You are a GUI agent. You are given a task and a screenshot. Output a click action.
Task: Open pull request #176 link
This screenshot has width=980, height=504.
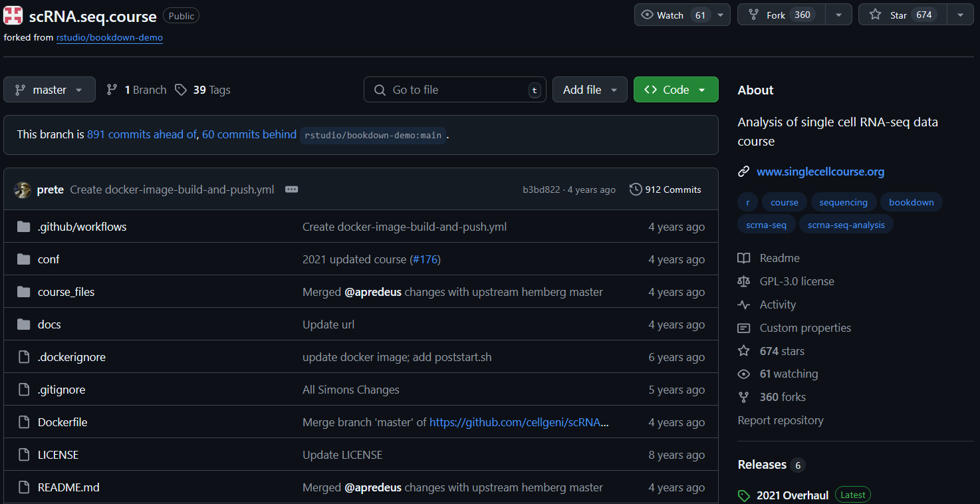(x=426, y=259)
